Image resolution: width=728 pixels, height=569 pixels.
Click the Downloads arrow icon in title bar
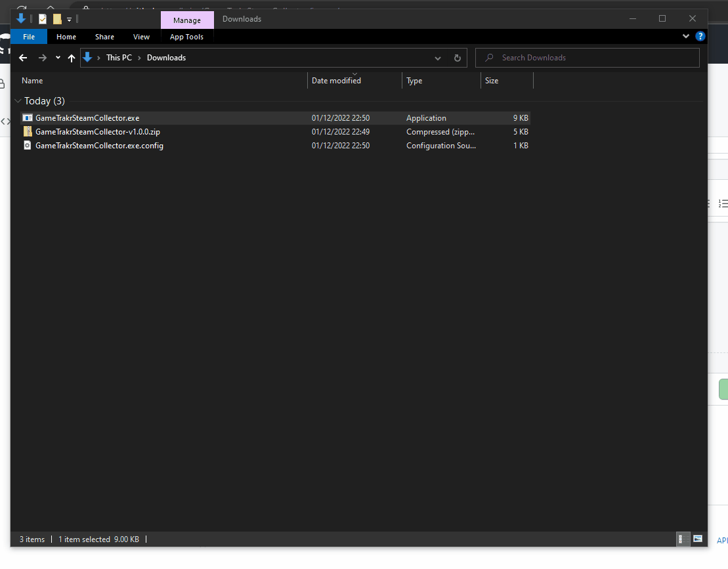tap(21, 18)
